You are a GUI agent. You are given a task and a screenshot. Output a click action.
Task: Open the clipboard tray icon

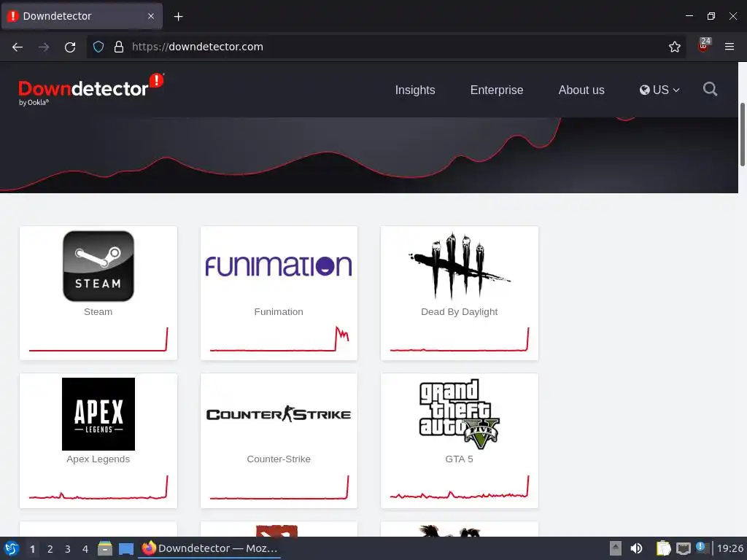(662, 548)
